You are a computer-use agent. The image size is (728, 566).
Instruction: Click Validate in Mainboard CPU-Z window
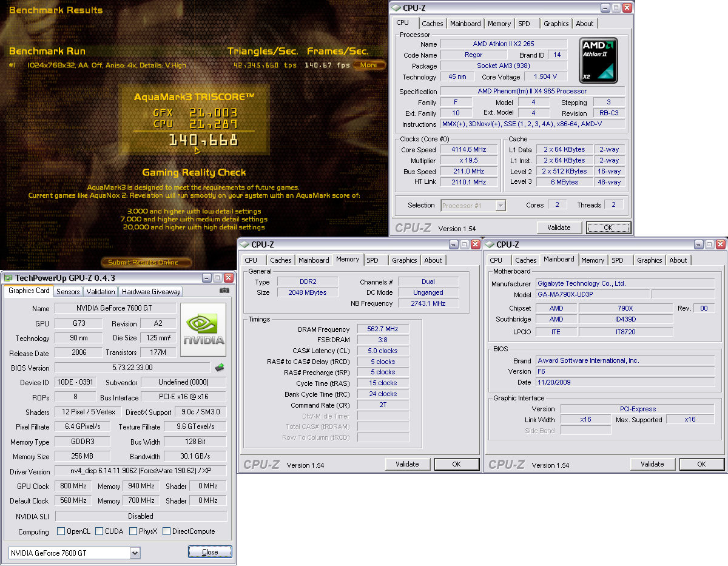(652, 464)
